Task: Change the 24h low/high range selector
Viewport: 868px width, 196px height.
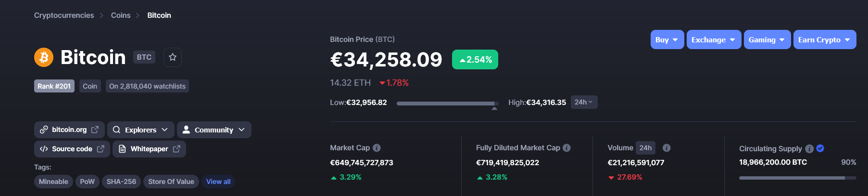Action: (x=584, y=102)
